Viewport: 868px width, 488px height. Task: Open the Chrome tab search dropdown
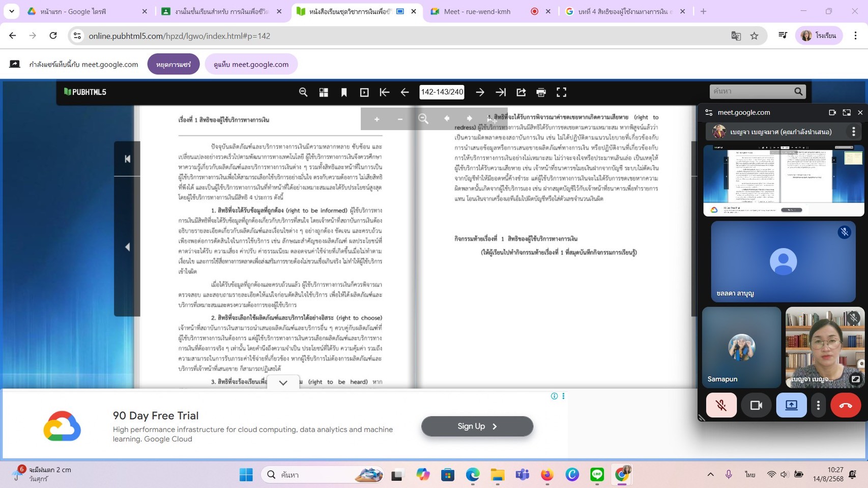pyautogui.click(x=11, y=11)
